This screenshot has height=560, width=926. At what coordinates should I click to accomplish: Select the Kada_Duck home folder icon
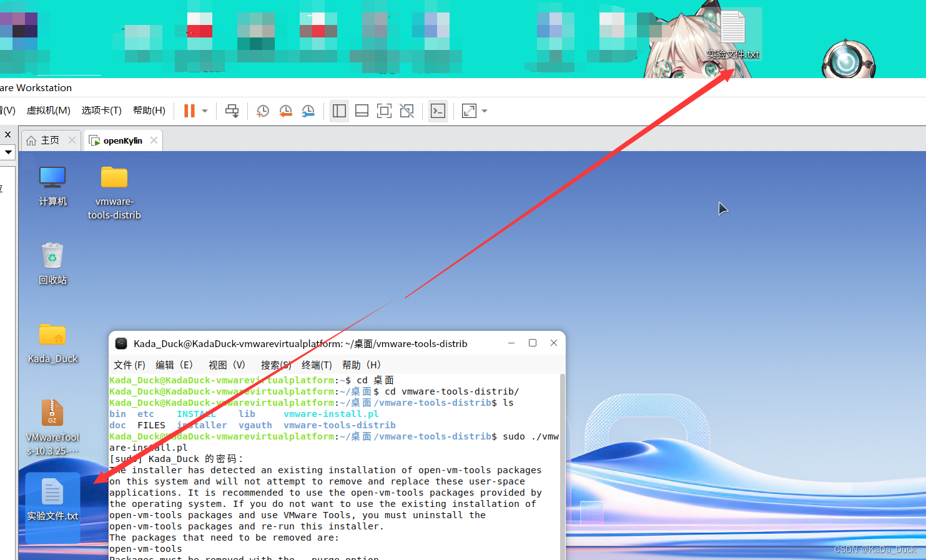click(52, 343)
